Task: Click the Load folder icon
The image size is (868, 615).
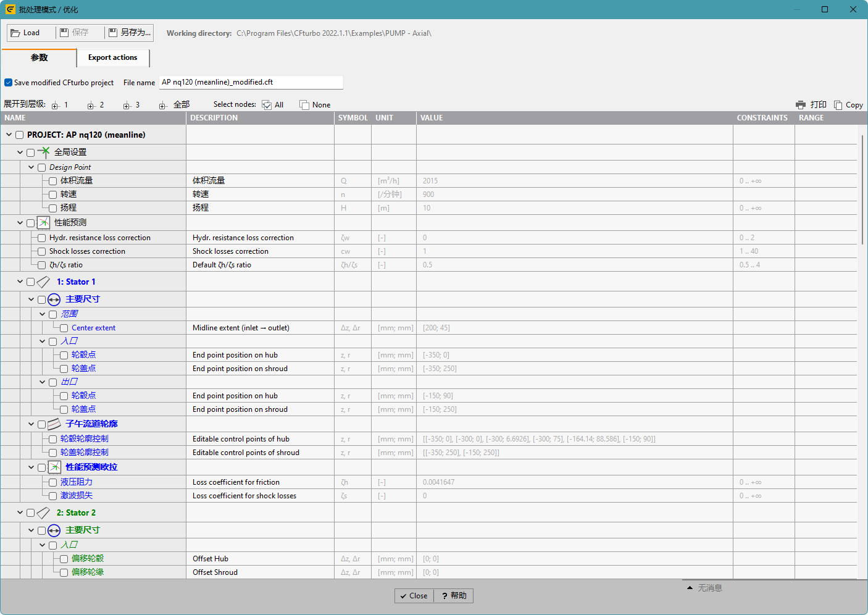Action: pyautogui.click(x=15, y=33)
